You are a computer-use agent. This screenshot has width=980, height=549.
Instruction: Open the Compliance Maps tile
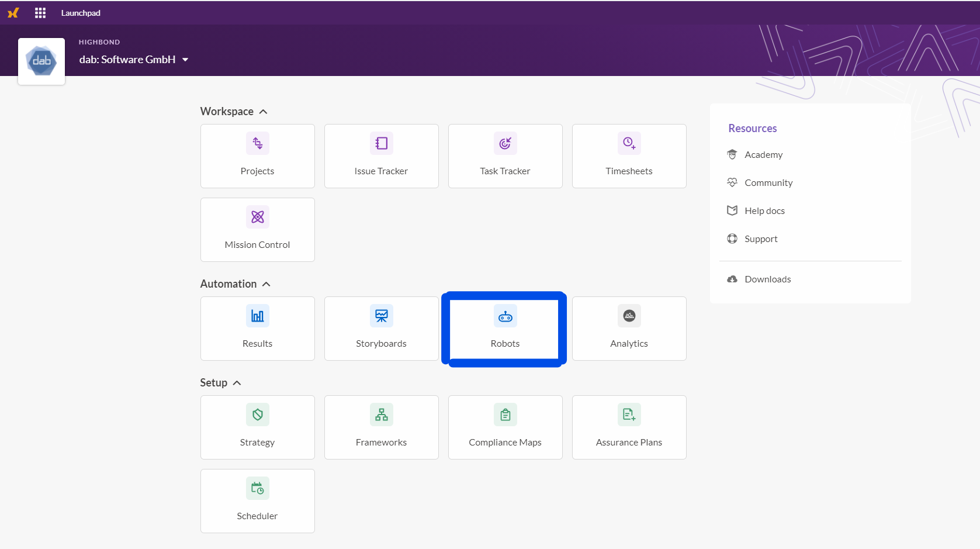(x=505, y=427)
